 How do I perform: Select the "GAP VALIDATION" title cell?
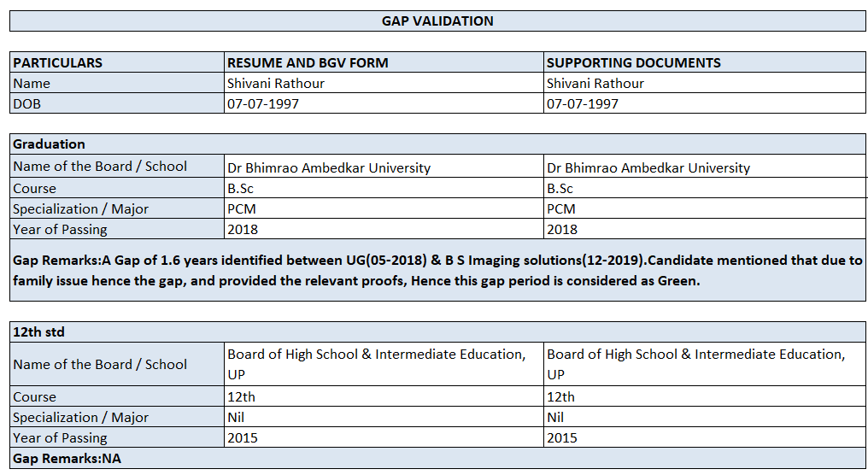click(x=437, y=21)
